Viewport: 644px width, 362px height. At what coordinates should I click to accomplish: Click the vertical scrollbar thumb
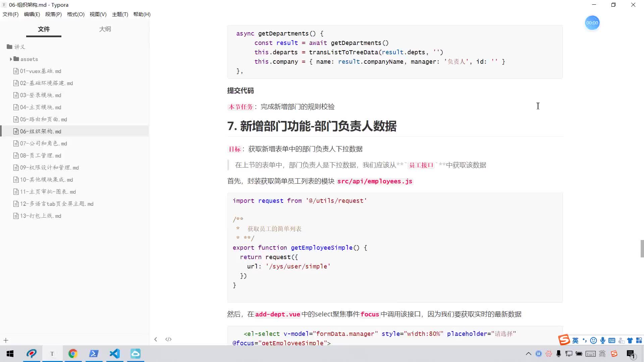642,248
